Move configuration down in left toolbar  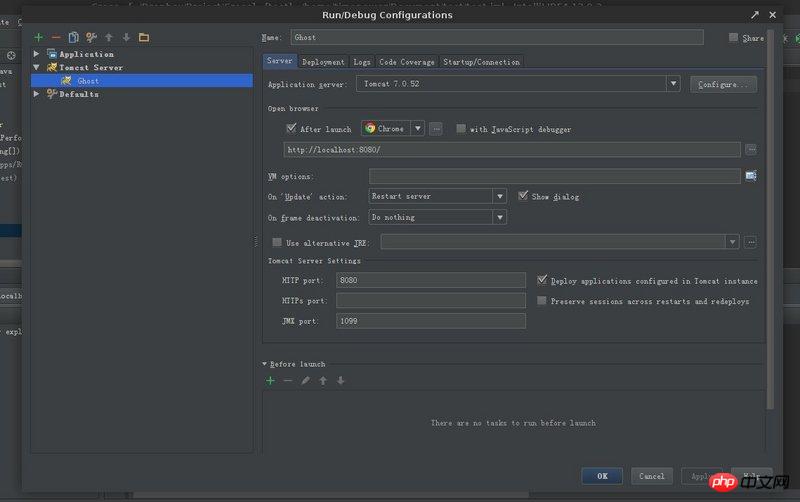click(126, 37)
